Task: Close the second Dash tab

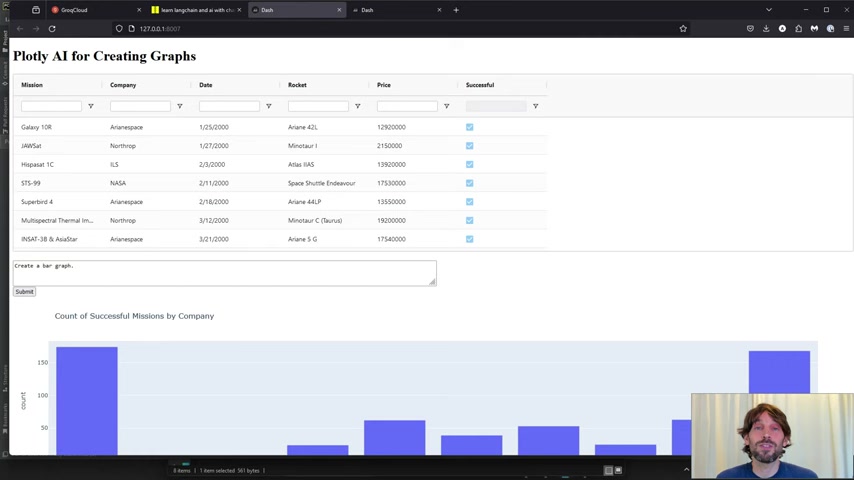Action: point(439,10)
